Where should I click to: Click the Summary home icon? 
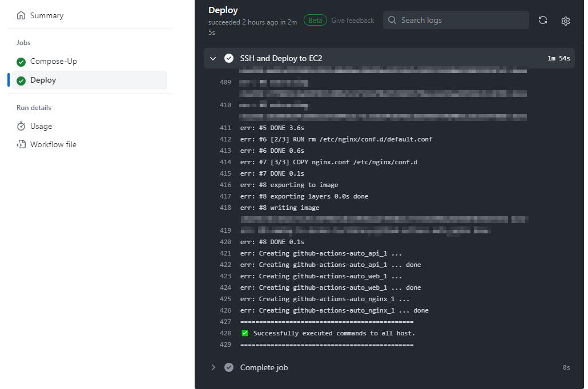(21, 15)
